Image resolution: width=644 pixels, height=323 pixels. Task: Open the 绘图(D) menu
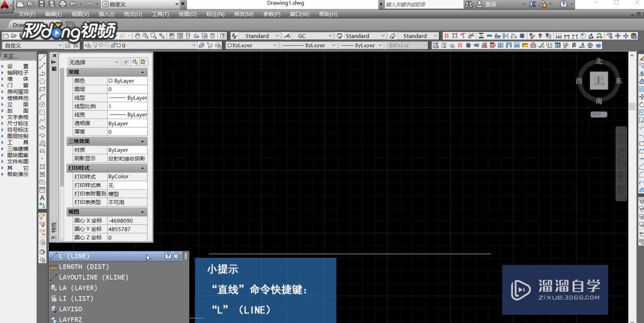point(188,14)
